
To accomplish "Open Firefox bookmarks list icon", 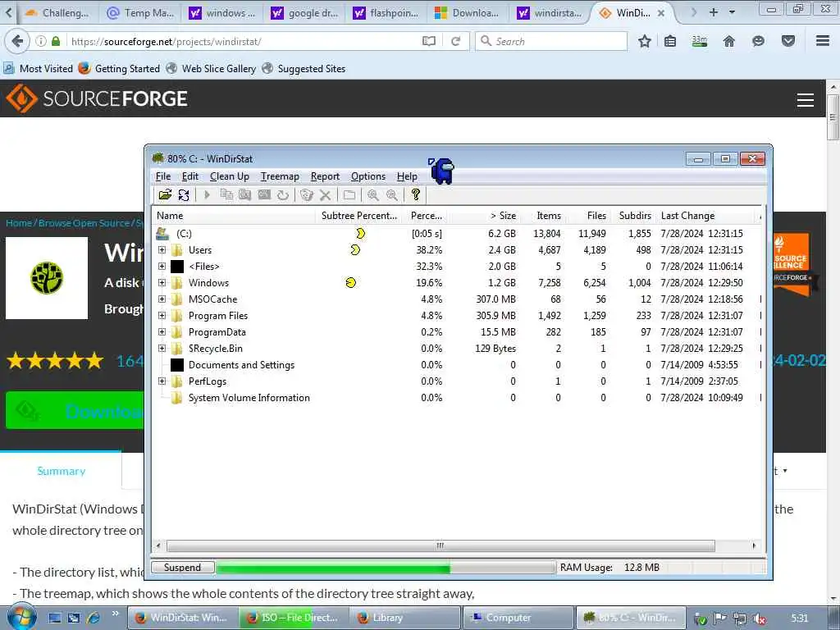I will (x=670, y=41).
